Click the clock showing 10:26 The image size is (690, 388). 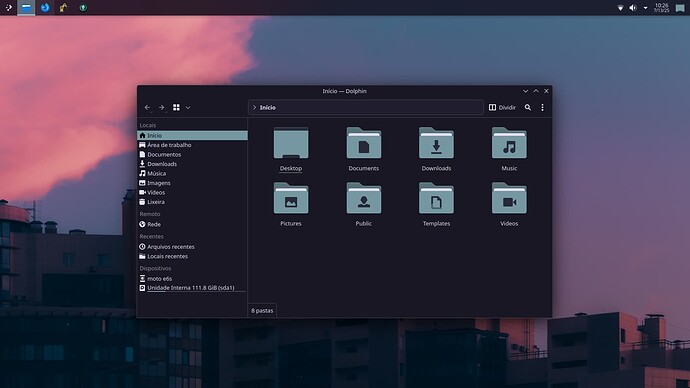(x=661, y=7)
